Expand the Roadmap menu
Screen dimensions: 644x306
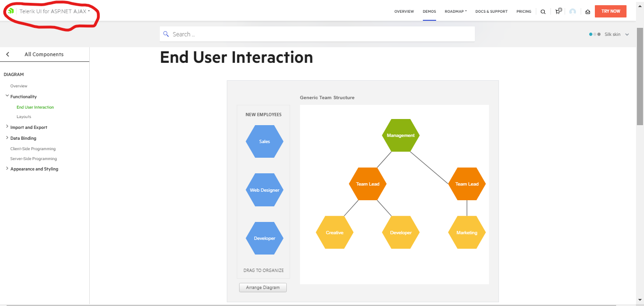coord(455,11)
